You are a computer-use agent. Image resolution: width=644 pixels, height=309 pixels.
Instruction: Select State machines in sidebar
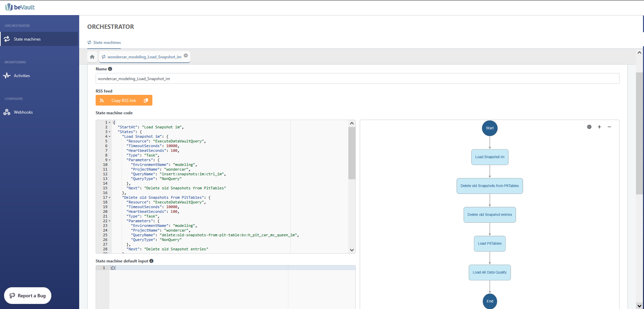[27, 39]
